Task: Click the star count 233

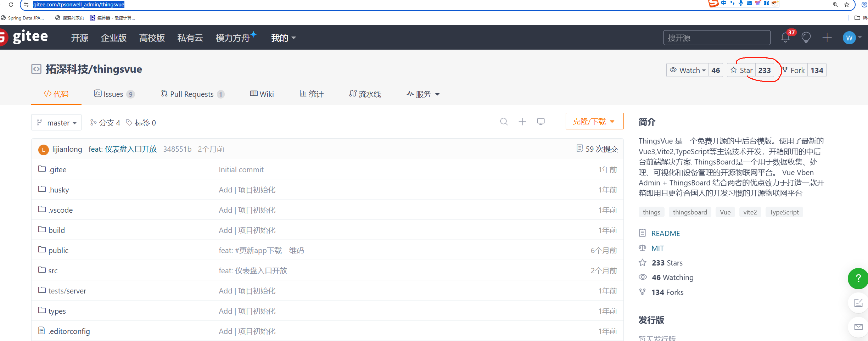Action: click(765, 70)
